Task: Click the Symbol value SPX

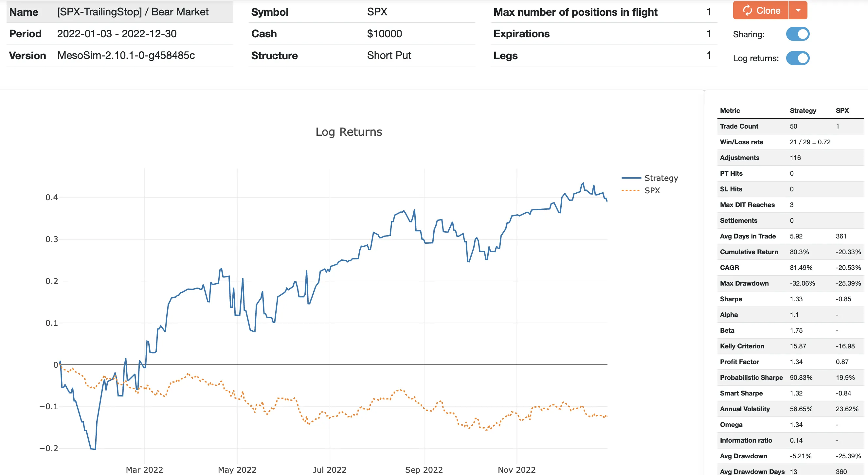Action: click(377, 12)
